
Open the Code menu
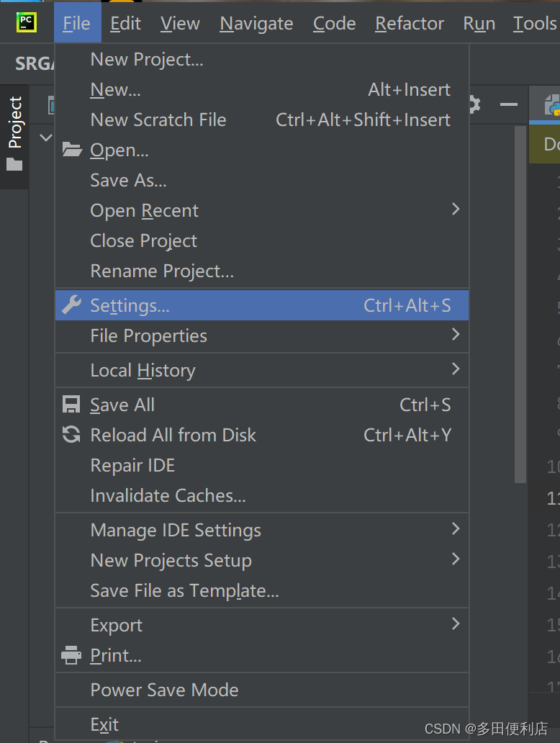pos(335,23)
